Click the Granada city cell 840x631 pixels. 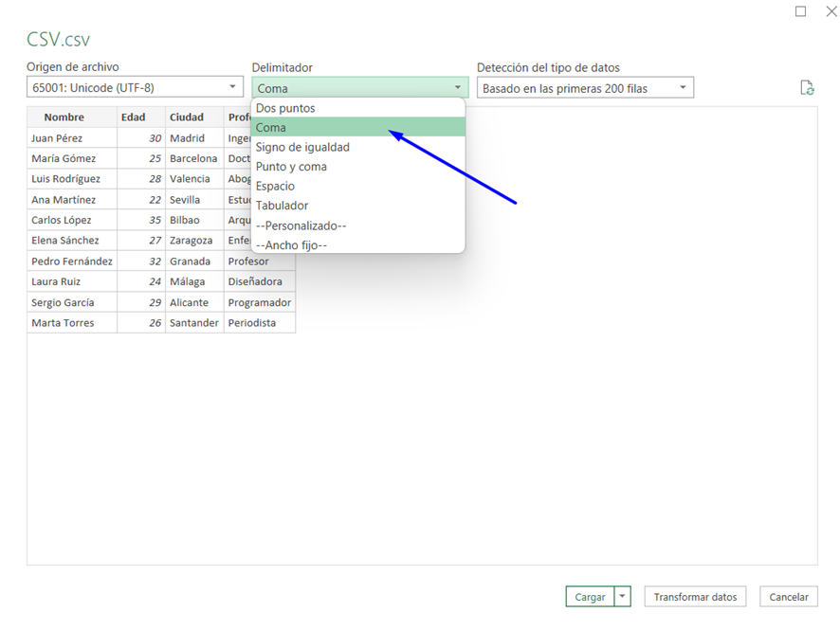pos(194,261)
